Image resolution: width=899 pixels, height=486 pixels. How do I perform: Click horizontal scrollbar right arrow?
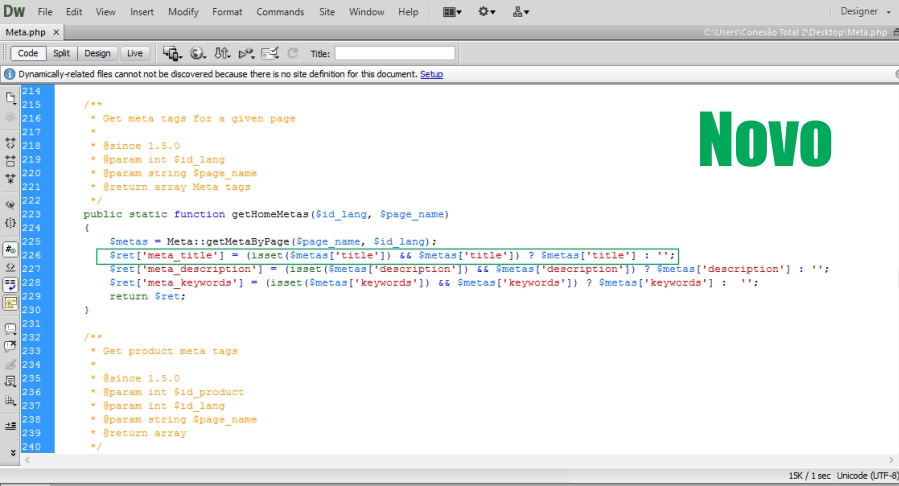(x=890, y=460)
